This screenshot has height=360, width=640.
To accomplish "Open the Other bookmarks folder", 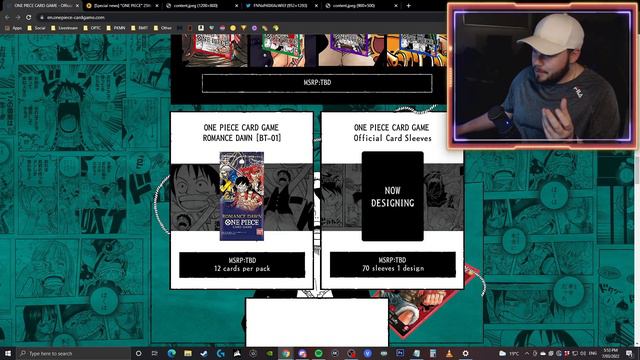I will pos(163,28).
